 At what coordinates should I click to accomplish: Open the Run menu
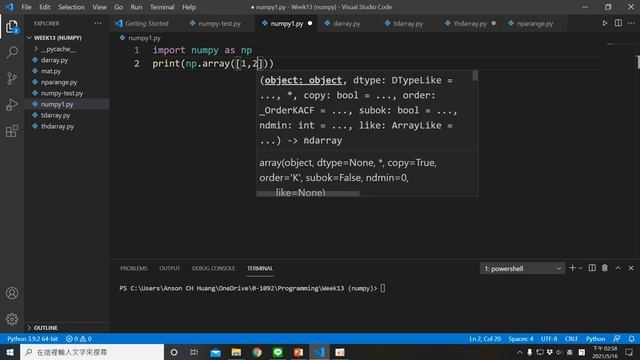click(x=136, y=7)
